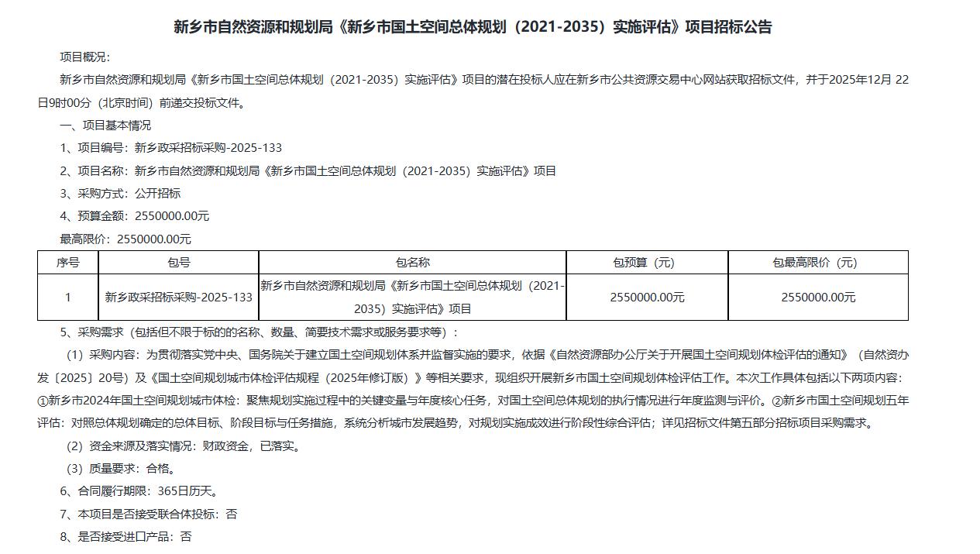Select the 采购方式 line showing 公开招标
The width and height of the screenshot is (980, 554).
click(x=132, y=192)
